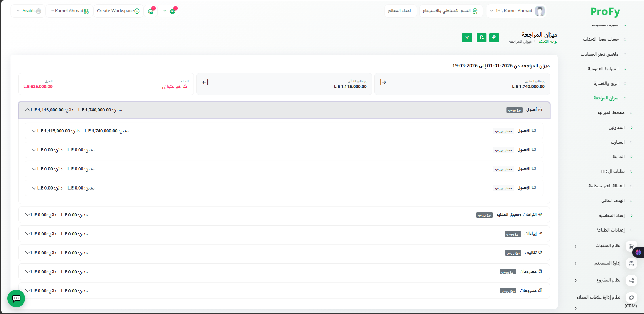Open السيارت in sidebar
Viewport: 644px width, 314px height.
tap(618, 142)
